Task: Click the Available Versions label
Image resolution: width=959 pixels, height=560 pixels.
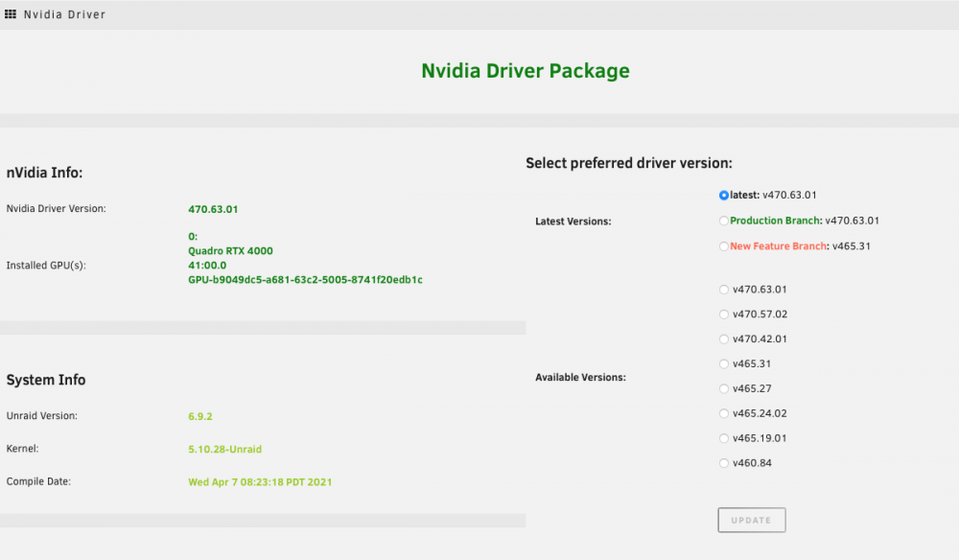Action: pos(580,377)
